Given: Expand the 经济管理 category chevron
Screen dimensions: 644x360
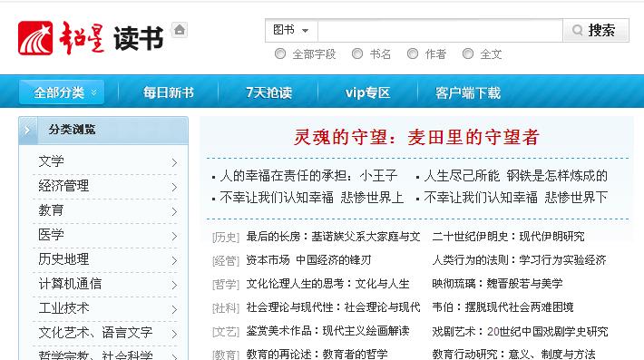Looking at the screenshot, I should coord(174,187).
